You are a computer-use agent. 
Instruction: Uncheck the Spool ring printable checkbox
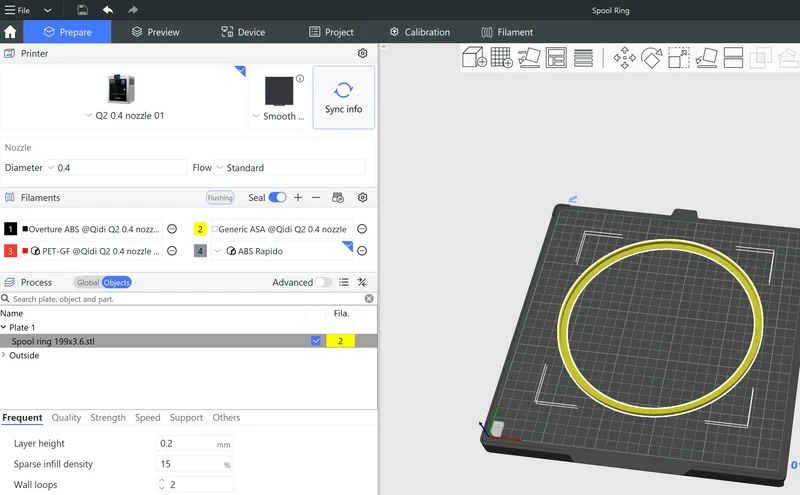(316, 341)
